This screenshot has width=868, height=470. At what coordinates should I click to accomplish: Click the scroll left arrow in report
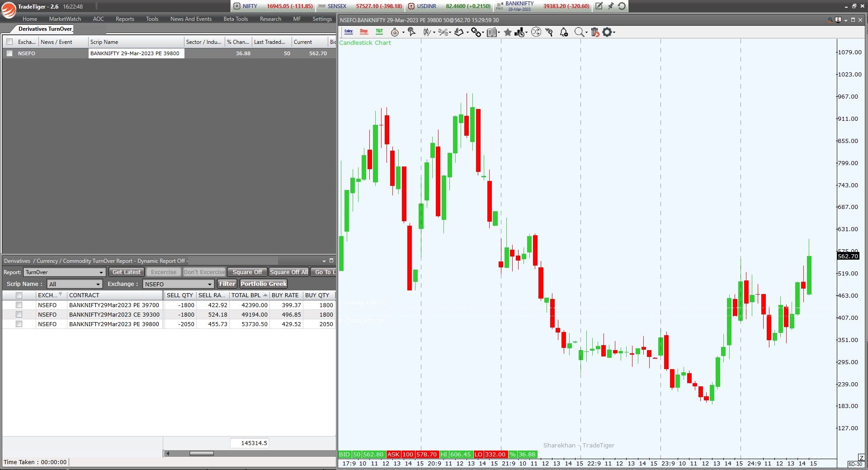167,453
